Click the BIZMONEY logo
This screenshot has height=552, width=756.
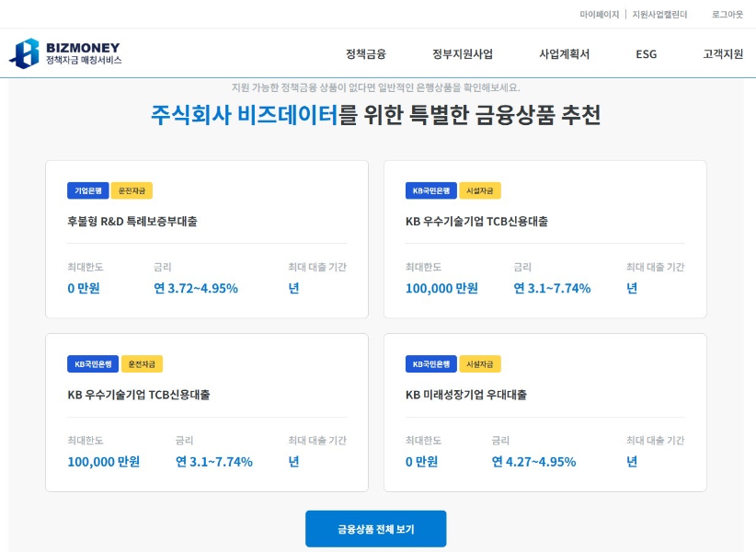point(65,53)
